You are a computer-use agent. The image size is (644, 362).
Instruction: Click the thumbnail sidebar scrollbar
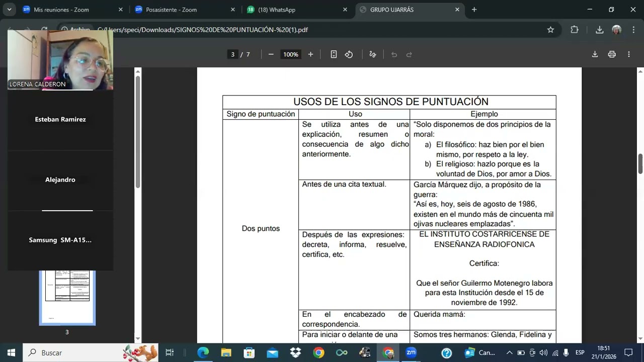(x=138, y=133)
